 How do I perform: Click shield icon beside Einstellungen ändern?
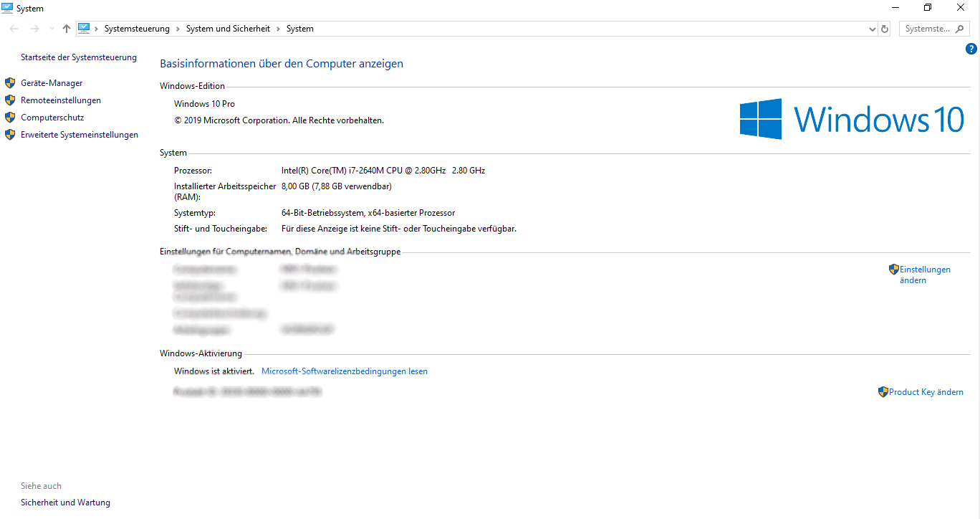894,270
